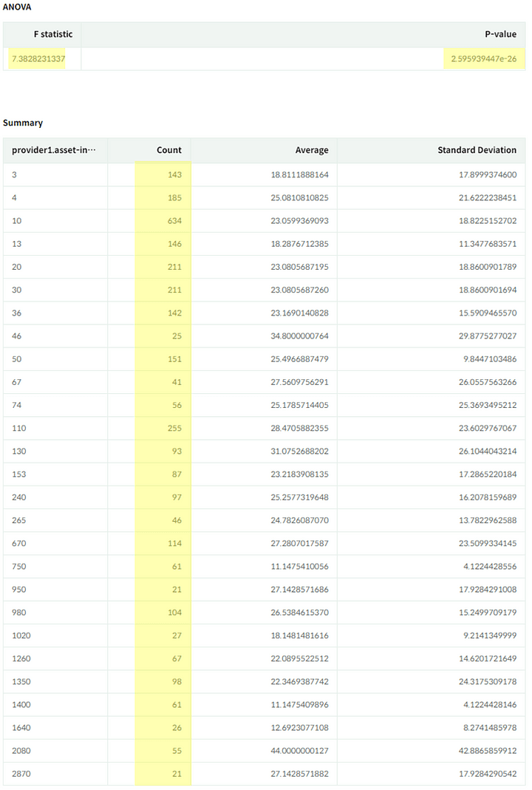The image size is (532, 790).
Task: Select standard deviation 18.8225152702
Action: click(x=487, y=221)
